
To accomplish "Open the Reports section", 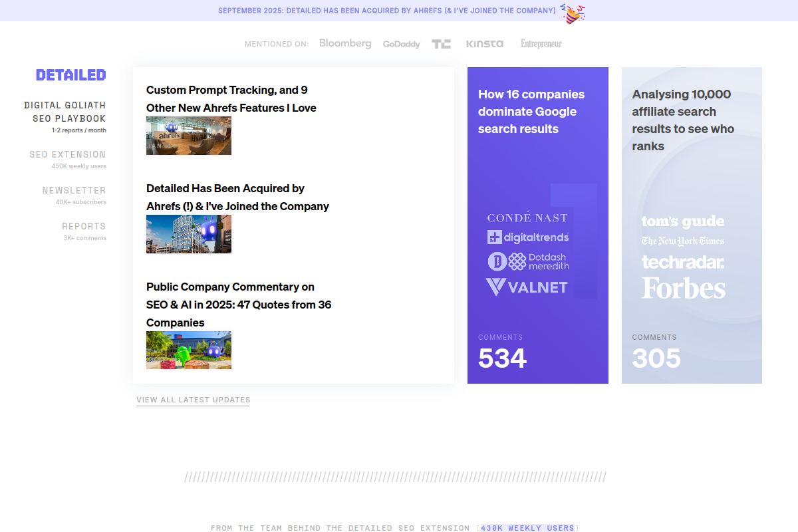I will point(84,226).
